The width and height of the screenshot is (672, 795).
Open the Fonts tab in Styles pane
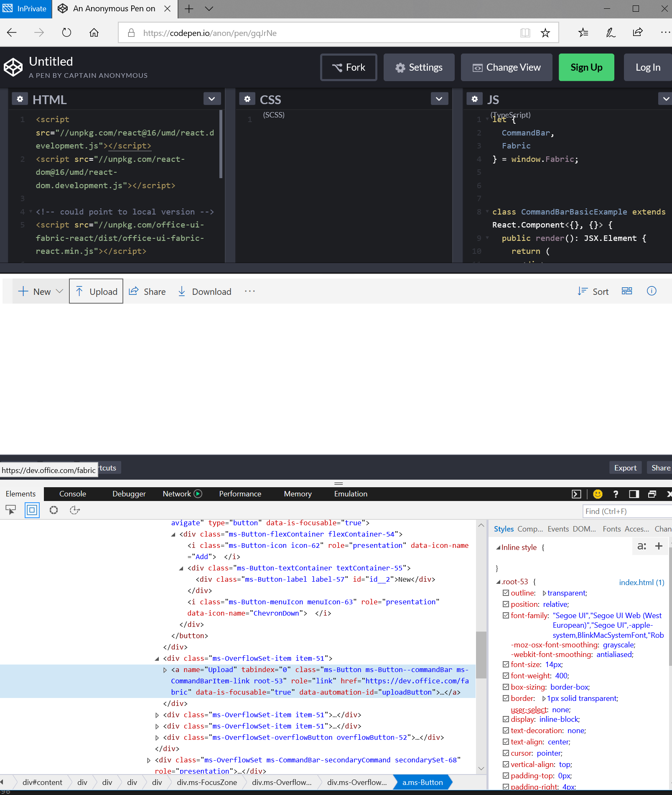(611, 529)
